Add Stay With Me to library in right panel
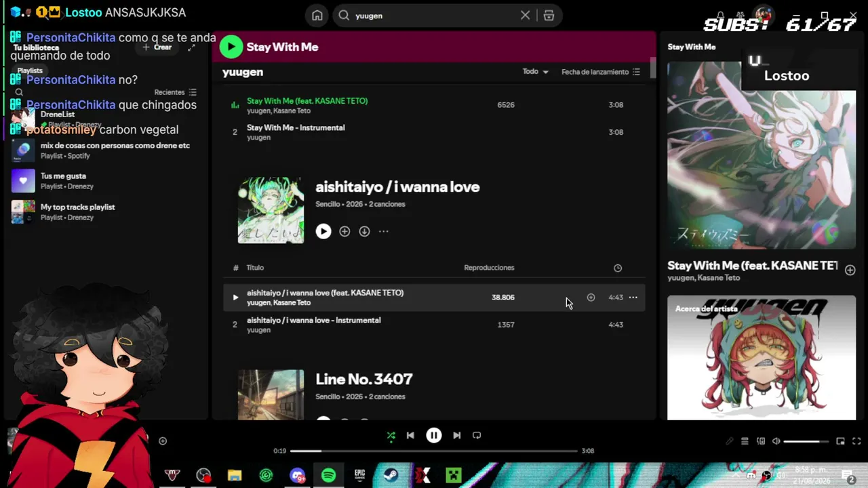Image resolution: width=868 pixels, height=488 pixels. pyautogui.click(x=850, y=270)
